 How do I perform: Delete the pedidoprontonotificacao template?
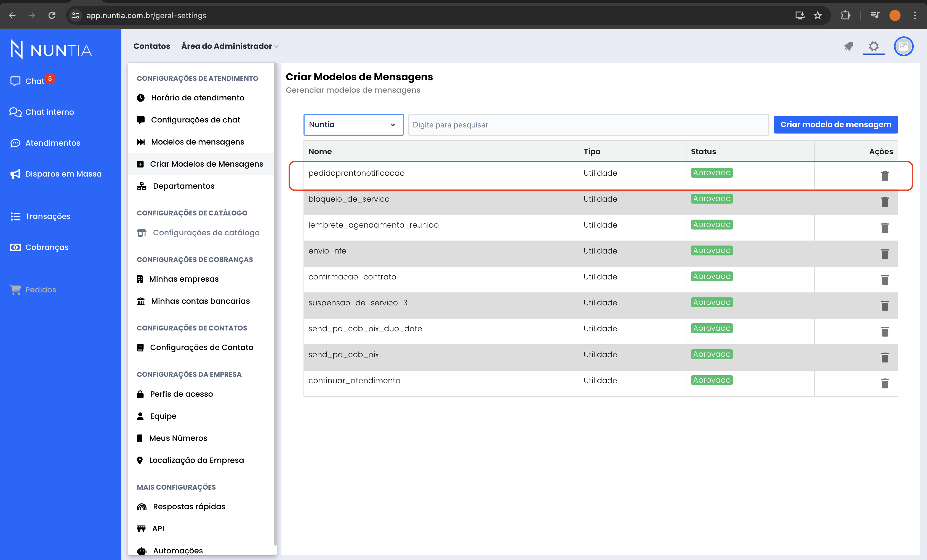point(885,176)
